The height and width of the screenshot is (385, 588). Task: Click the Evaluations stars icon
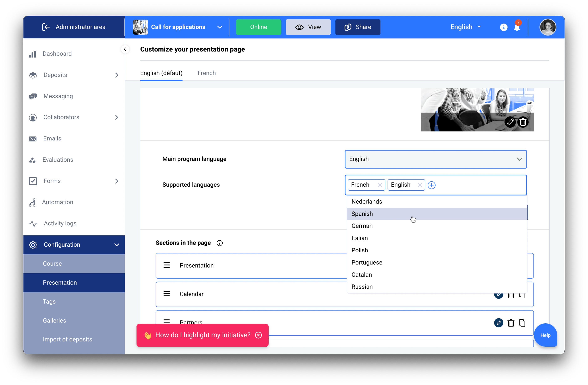pyautogui.click(x=32, y=160)
